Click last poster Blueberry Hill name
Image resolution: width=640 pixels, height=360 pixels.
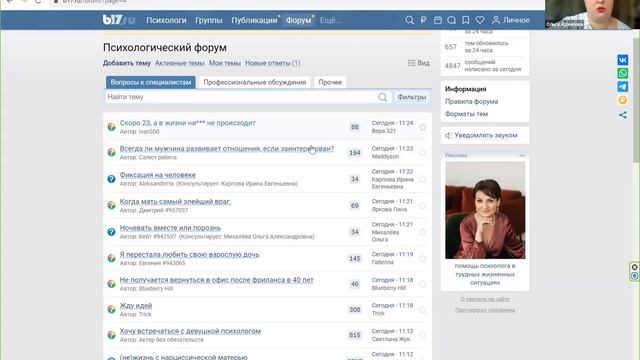click(389, 288)
